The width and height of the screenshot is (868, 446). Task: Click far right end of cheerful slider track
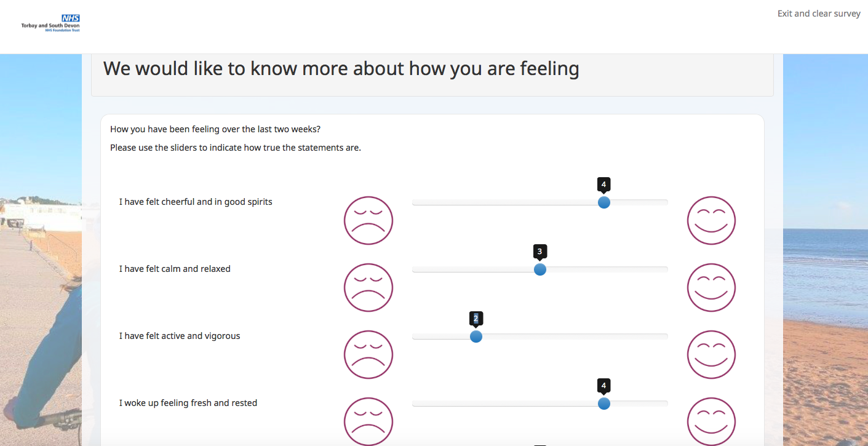pyautogui.click(x=666, y=202)
